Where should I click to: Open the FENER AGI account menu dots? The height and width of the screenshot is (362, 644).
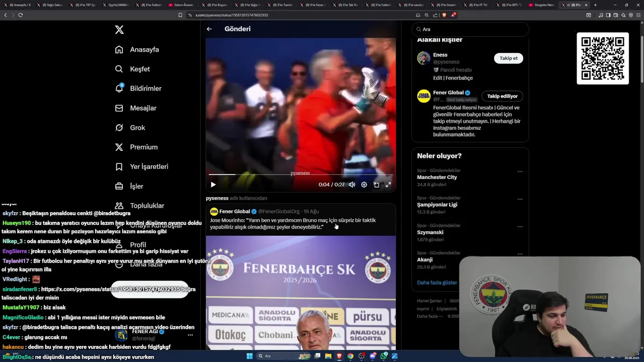coord(190,335)
